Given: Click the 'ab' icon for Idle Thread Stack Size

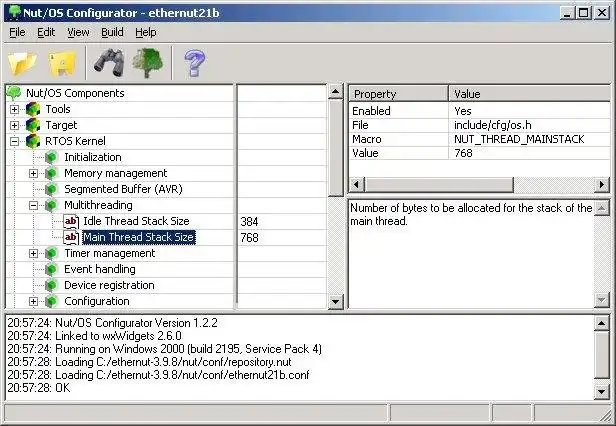Looking at the screenshot, I should 71,221.
